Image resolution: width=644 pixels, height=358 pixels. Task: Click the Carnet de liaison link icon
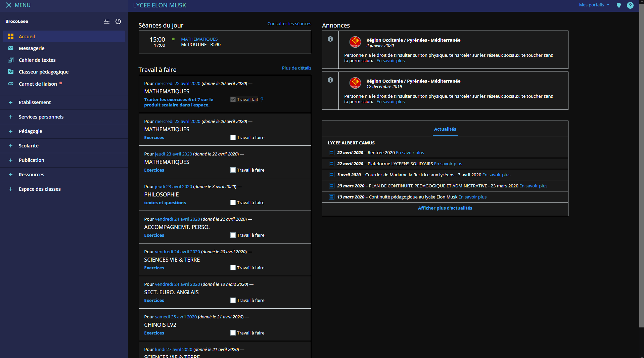pos(11,84)
